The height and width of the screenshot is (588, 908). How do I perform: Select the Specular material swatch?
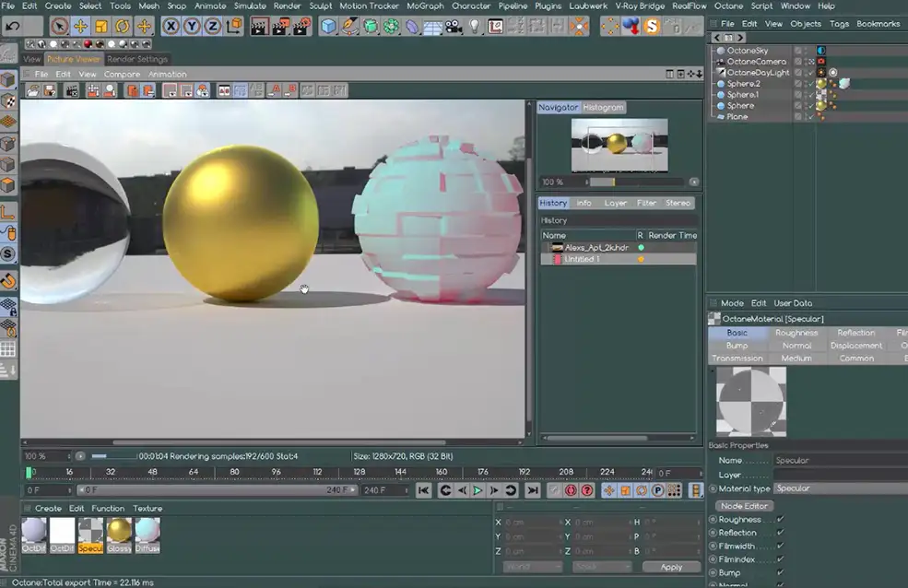(91, 535)
